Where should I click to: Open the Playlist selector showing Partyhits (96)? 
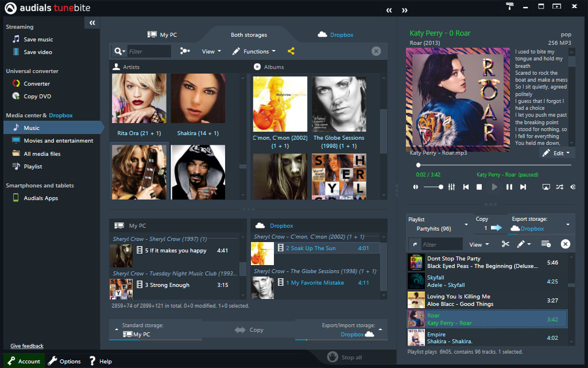439,225
